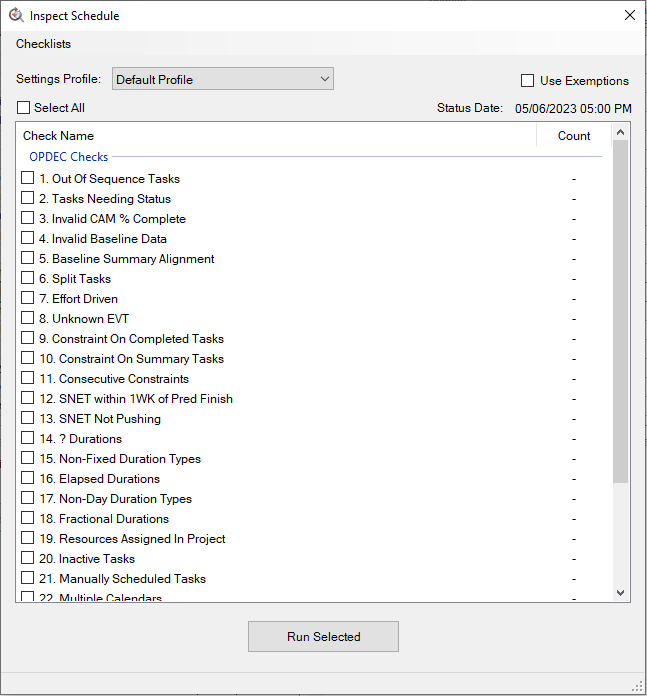The image size is (647, 696).
Task: Sort by the Count column header
Action: pos(573,136)
